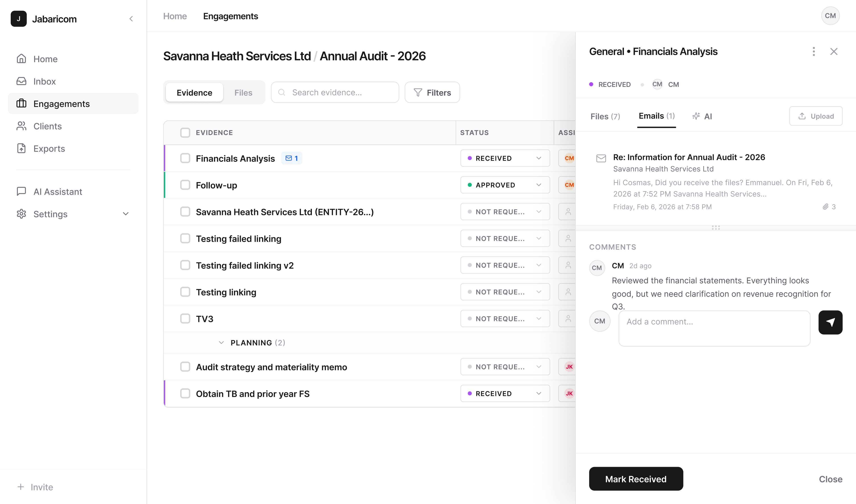Open the APPROVED status dropdown for Follow-up
Image resolution: width=856 pixels, height=504 pixels.
click(505, 185)
